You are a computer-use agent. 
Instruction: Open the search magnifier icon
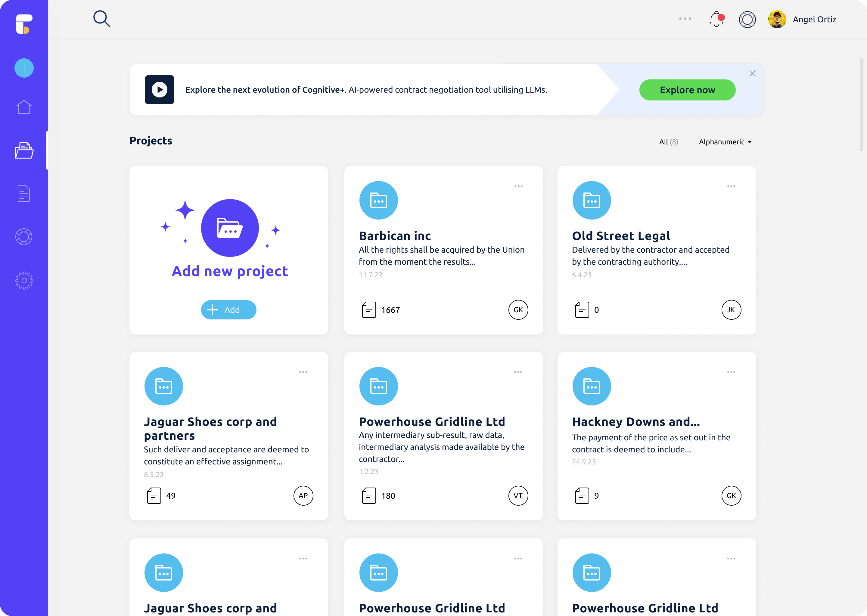(x=102, y=19)
